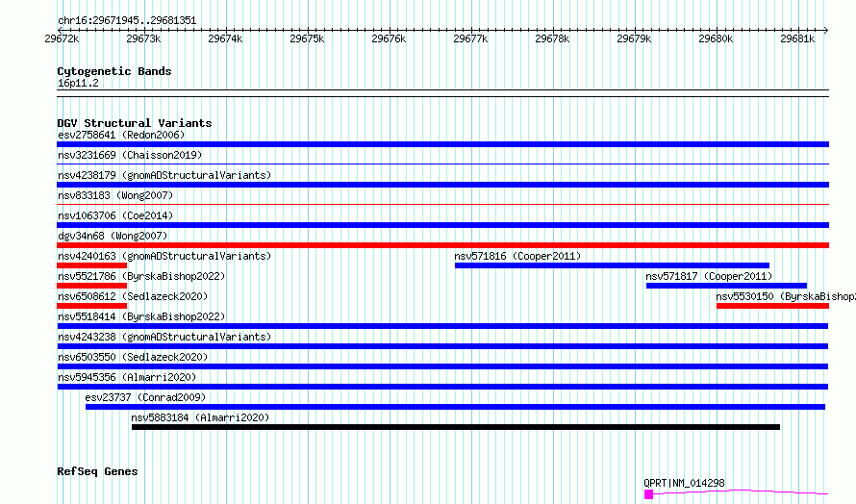Click the DGV Structural Variants track title
Image resolution: width=856 pixels, height=504 pixels.
[135, 123]
